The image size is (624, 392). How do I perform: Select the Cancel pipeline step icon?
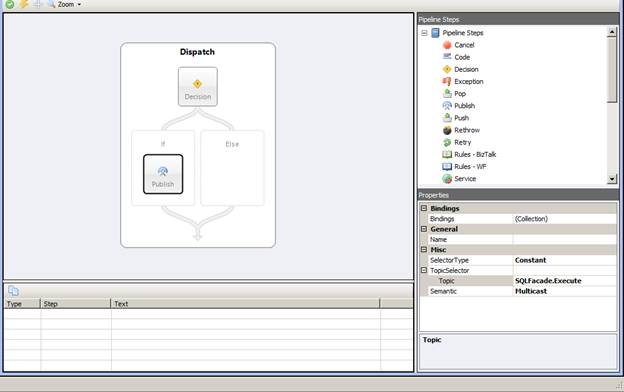pyautogui.click(x=447, y=45)
